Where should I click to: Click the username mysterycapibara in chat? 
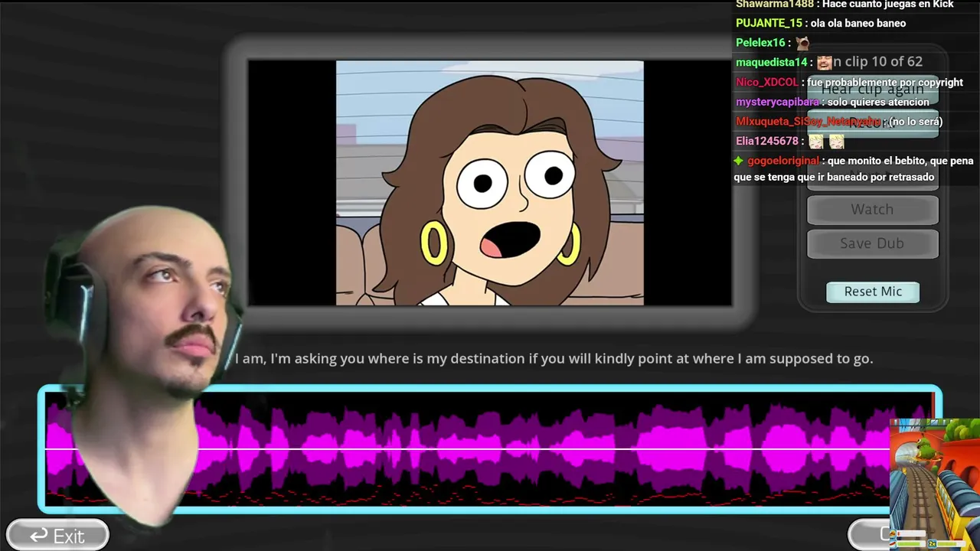pos(778,102)
